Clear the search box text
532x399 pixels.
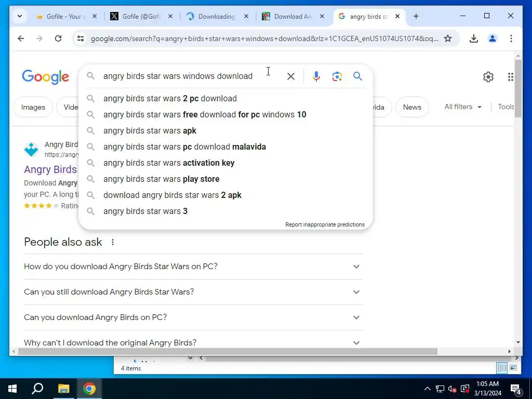click(291, 76)
